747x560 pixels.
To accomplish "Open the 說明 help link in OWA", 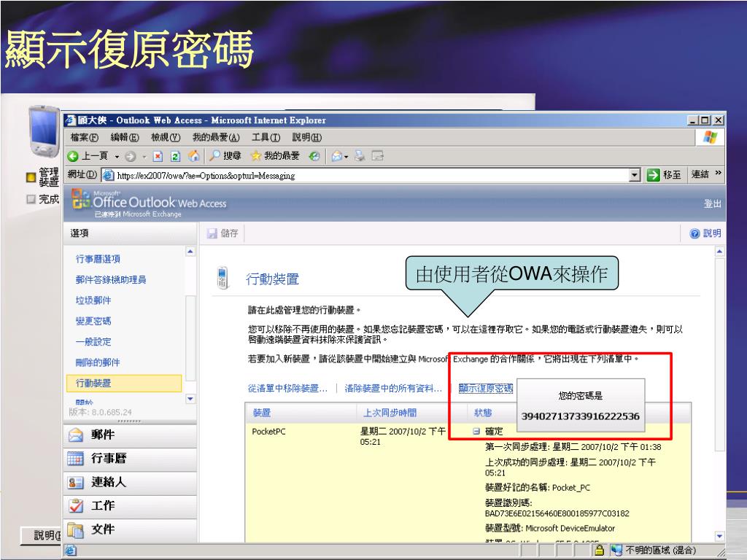I will 705,233.
